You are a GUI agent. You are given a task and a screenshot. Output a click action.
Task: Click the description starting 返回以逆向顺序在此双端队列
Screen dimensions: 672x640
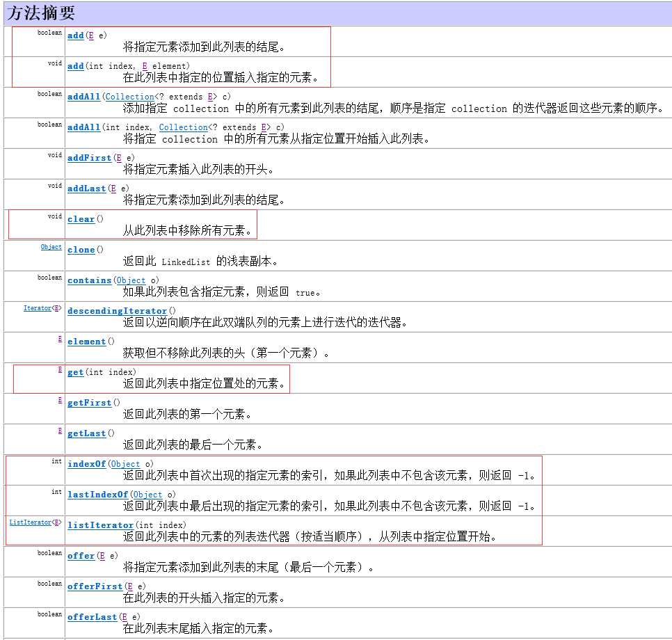[265, 322]
